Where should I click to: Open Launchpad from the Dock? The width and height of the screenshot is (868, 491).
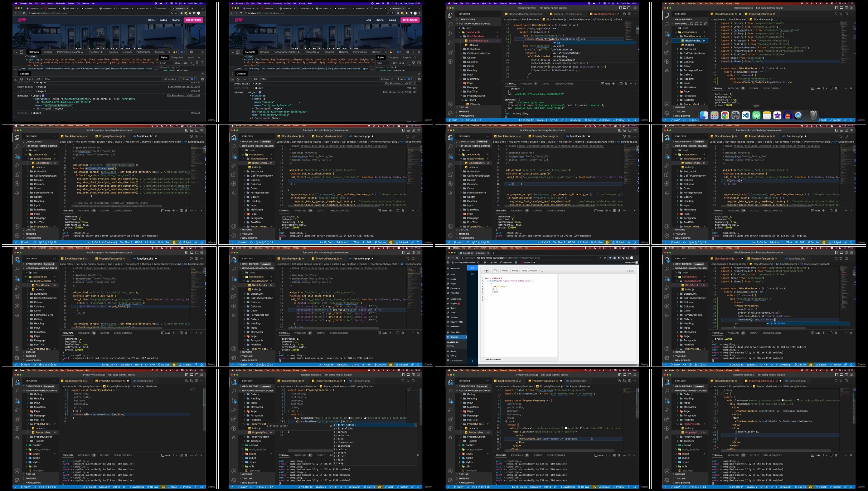tap(714, 115)
